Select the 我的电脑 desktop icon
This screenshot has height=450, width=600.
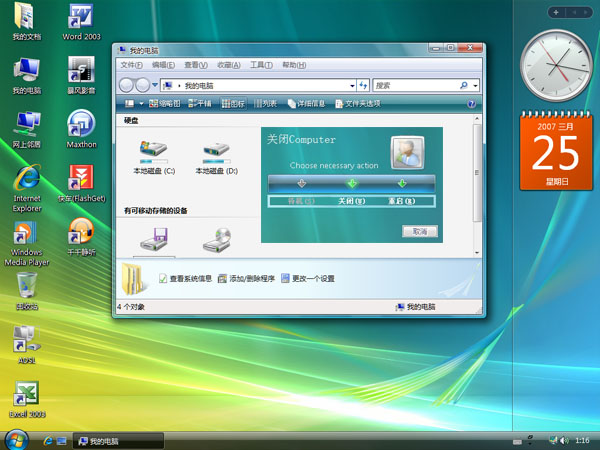(x=26, y=76)
